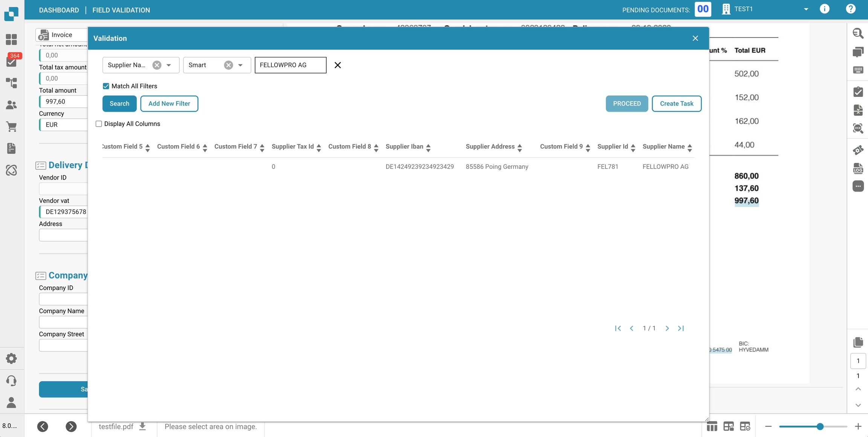The height and width of the screenshot is (437, 868).
Task: Expand the TEST1 company dropdown
Action: coord(806,9)
